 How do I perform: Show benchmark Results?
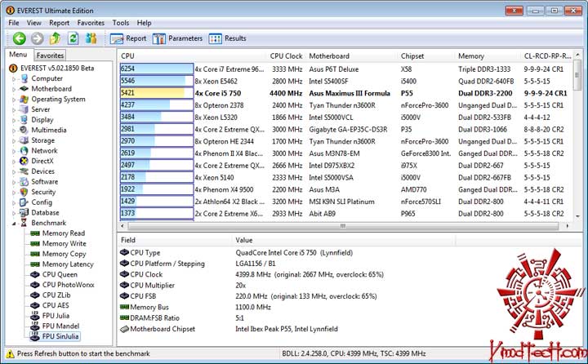(x=228, y=38)
